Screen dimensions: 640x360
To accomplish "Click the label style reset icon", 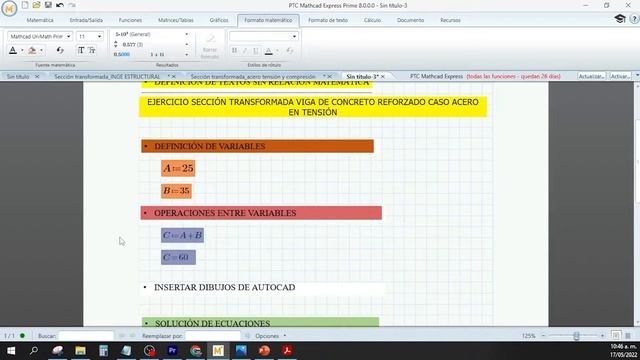I will [290, 50].
